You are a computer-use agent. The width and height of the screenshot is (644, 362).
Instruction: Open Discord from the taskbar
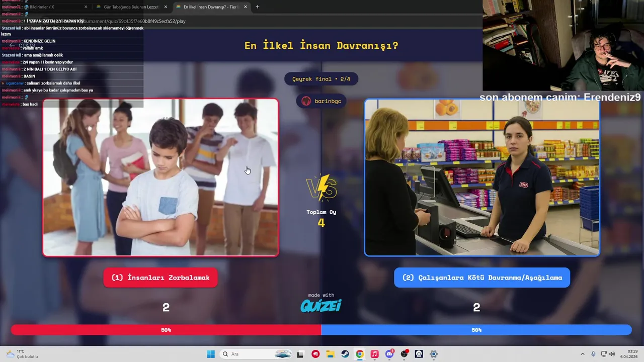click(389, 354)
